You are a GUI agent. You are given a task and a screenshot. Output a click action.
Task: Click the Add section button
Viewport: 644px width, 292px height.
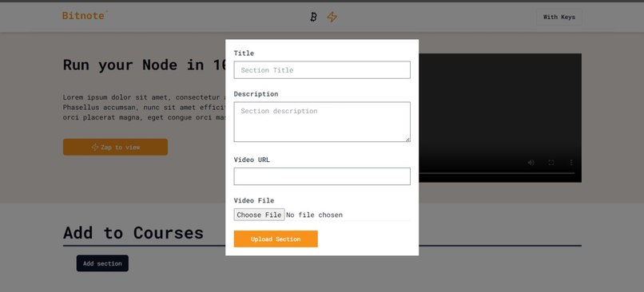[102, 263]
